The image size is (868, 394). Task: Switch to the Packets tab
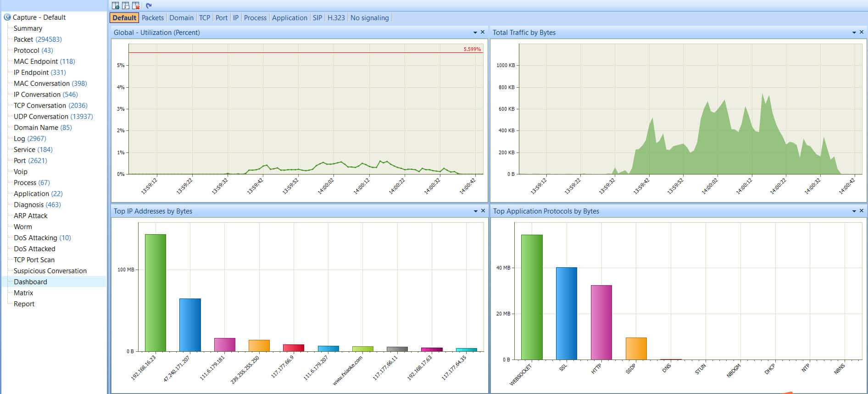tap(153, 18)
